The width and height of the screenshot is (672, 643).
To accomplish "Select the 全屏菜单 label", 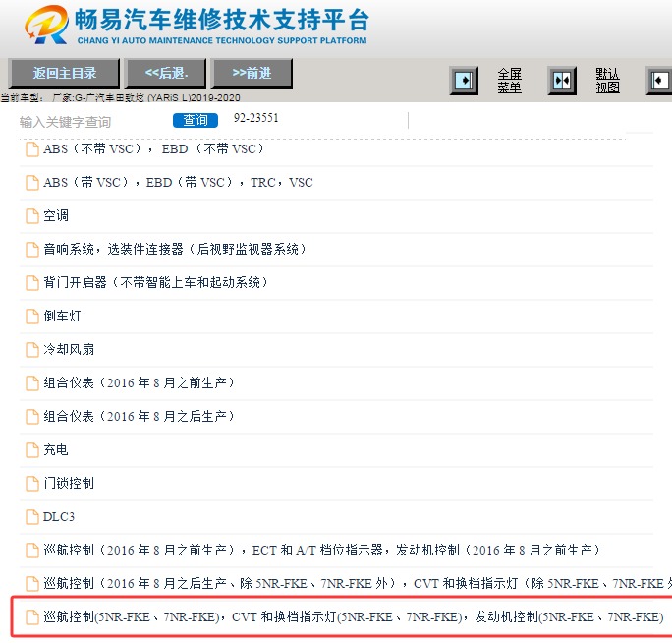I will pyautogui.click(x=509, y=81).
